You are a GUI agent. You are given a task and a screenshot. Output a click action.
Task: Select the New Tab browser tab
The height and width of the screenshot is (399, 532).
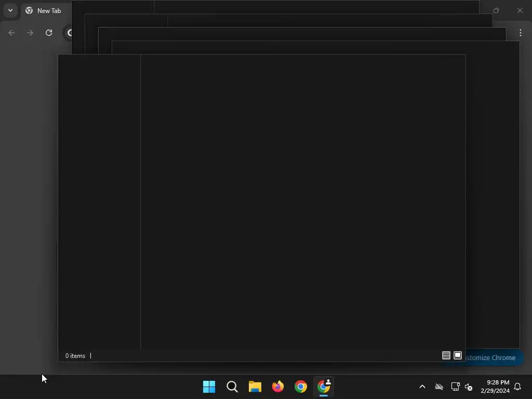[x=46, y=11]
